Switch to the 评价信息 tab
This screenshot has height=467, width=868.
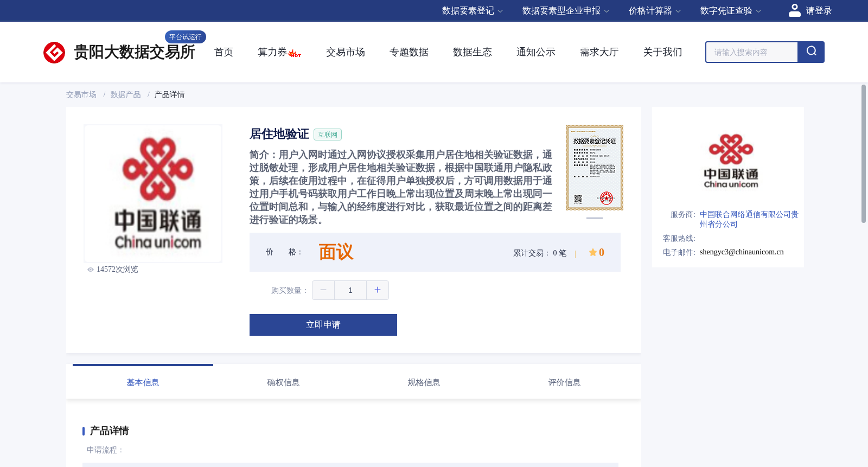coord(564,382)
